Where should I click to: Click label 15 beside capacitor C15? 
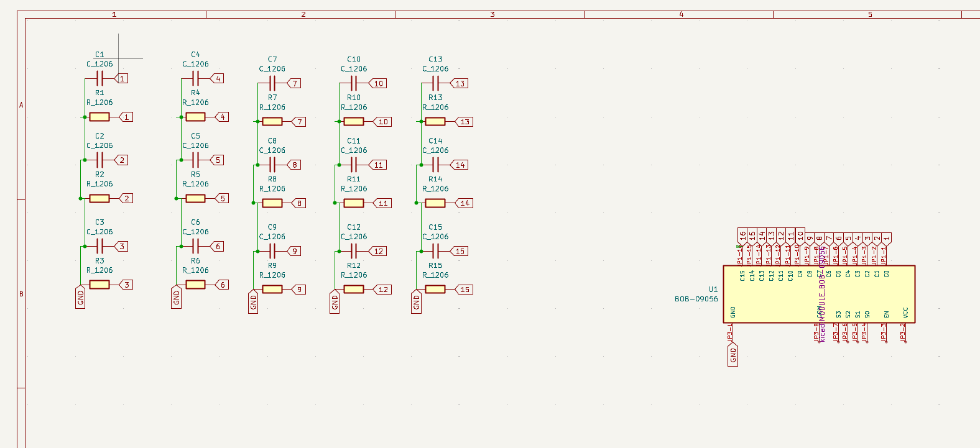(459, 251)
